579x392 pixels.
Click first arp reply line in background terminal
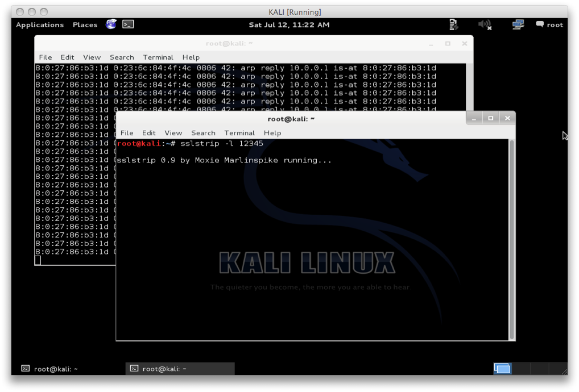pyautogui.click(x=235, y=68)
